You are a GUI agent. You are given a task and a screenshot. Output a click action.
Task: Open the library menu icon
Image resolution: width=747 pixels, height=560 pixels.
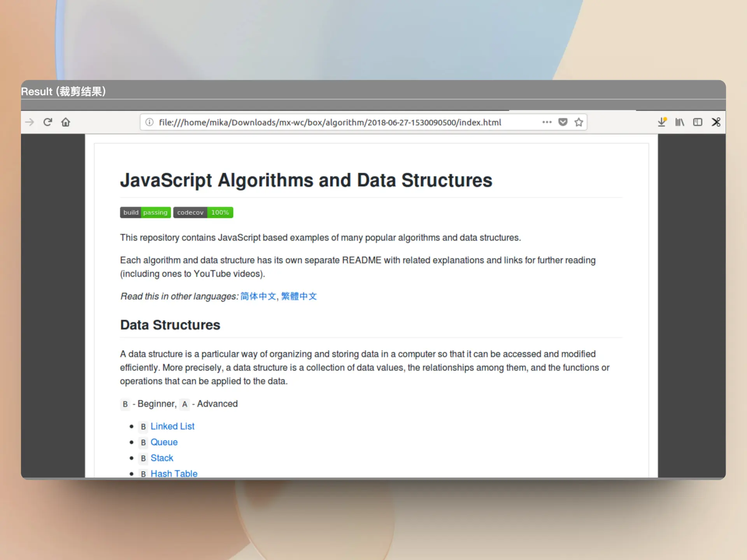tap(679, 122)
